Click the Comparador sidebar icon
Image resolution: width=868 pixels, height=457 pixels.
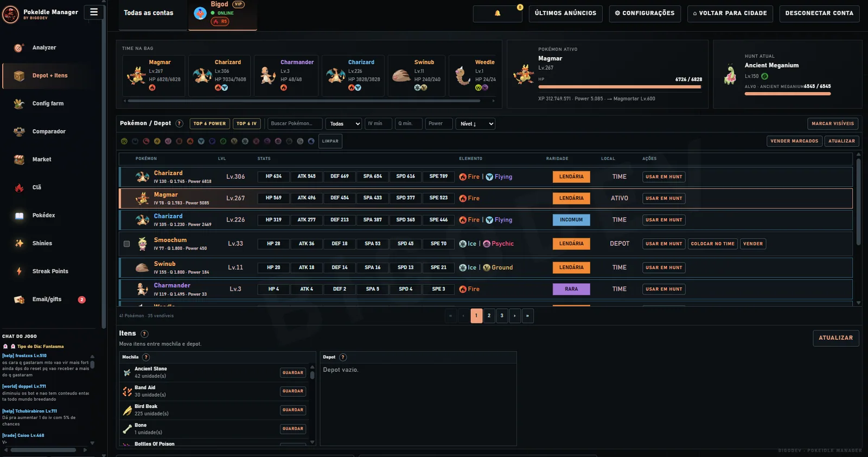click(x=19, y=131)
